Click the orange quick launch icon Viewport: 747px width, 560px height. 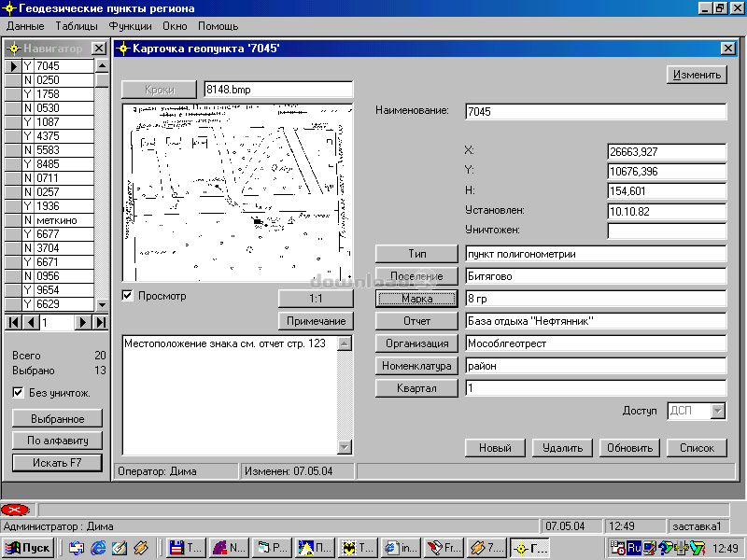coord(141,548)
